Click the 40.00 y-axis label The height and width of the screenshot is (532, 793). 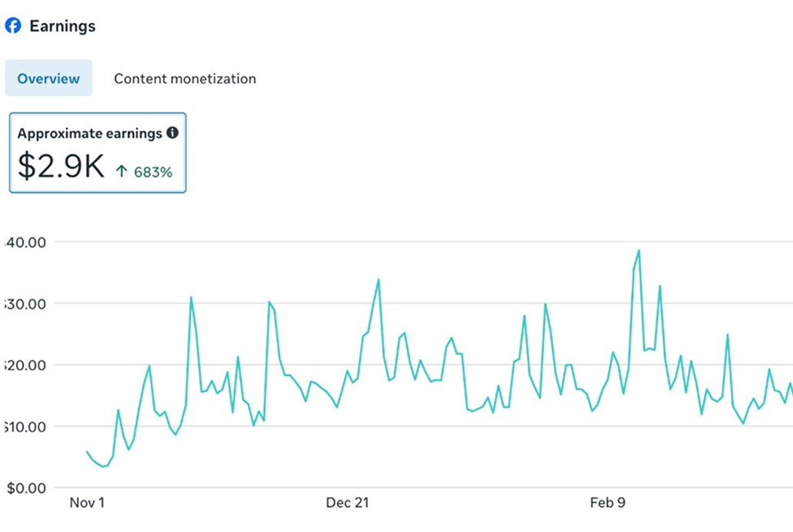pos(25,242)
